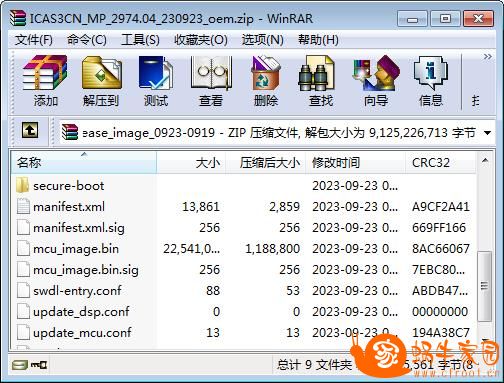Image resolution: width=504 pixels, height=383 pixels.
Task: Sort by CRC32 column header
Action: pos(440,163)
